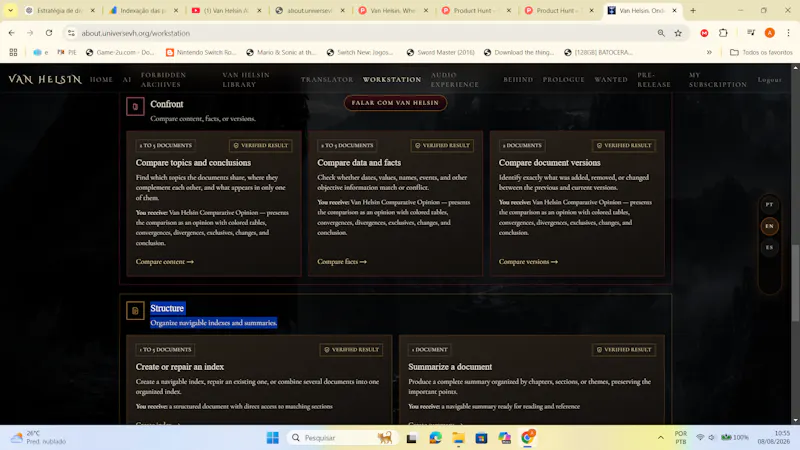The image size is (800, 450).
Task: Go back with the browser back arrow
Action: point(12,33)
